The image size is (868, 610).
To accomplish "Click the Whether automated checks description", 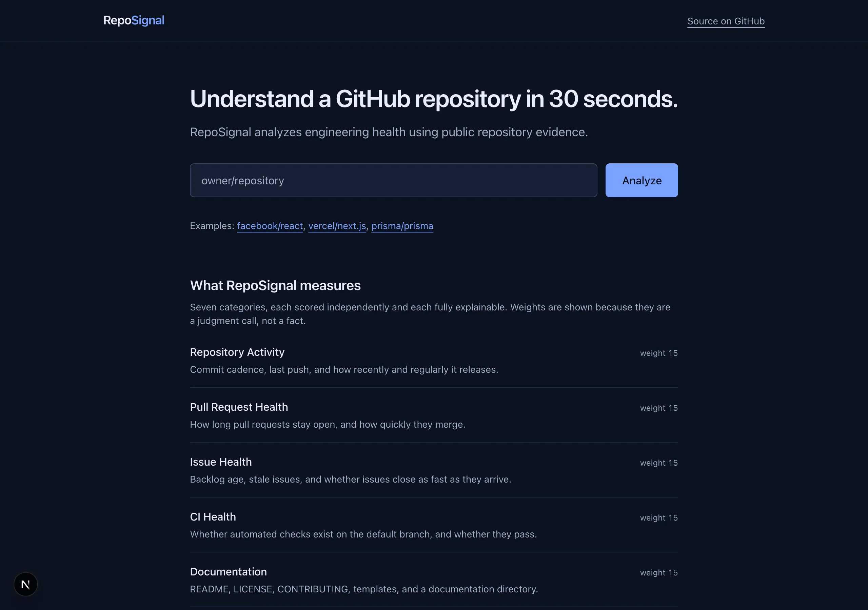I will (363, 534).
